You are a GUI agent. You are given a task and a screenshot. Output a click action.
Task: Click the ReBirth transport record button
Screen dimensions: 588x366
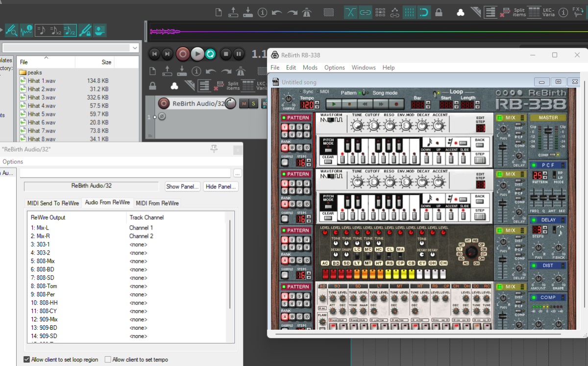click(x=396, y=104)
